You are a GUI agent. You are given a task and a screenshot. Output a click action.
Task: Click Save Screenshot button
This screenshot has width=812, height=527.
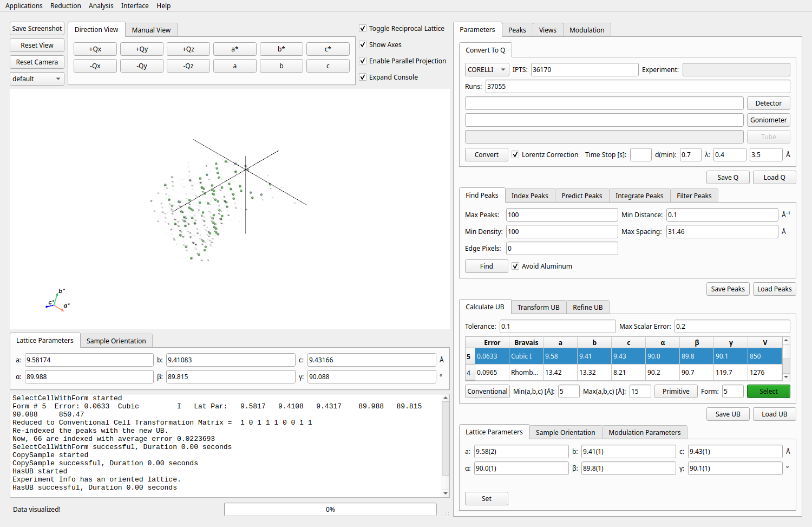pyautogui.click(x=37, y=29)
